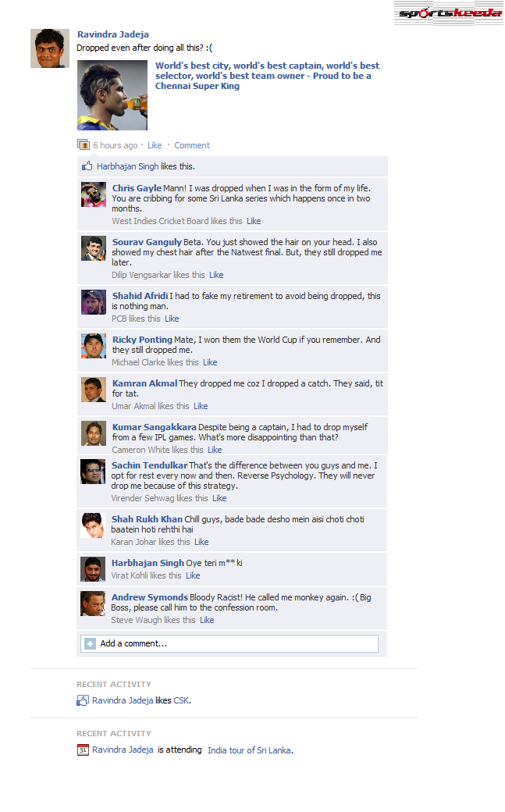Image resolution: width=505 pixels, height=812 pixels.
Task: Like Chris Gayle's comment
Action: click(254, 221)
